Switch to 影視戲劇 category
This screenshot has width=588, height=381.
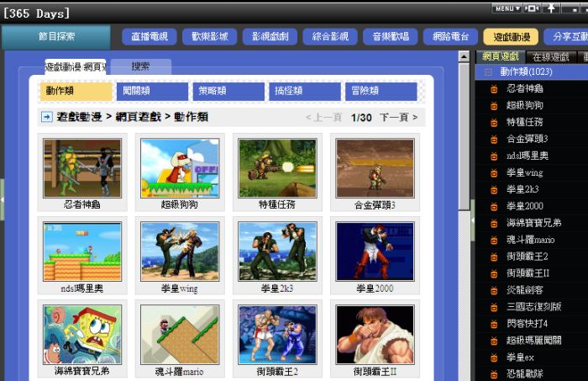pos(270,37)
